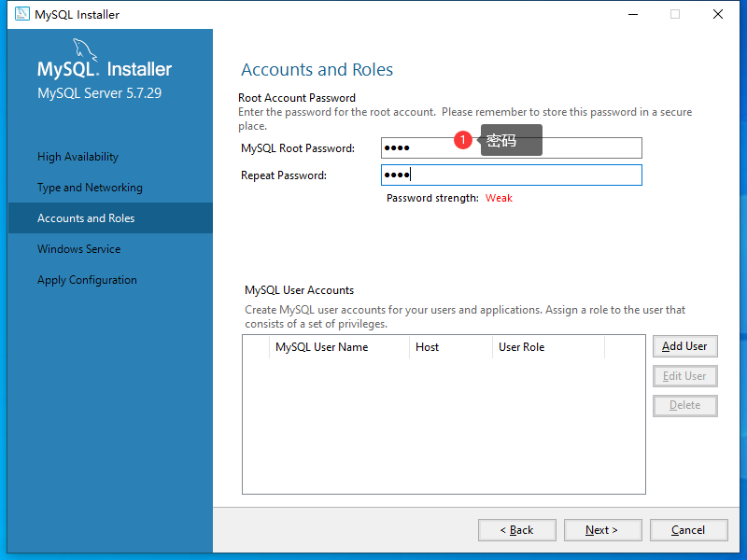The width and height of the screenshot is (747, 560).
Task: Click the Root Account Password label
Action: 297,98
